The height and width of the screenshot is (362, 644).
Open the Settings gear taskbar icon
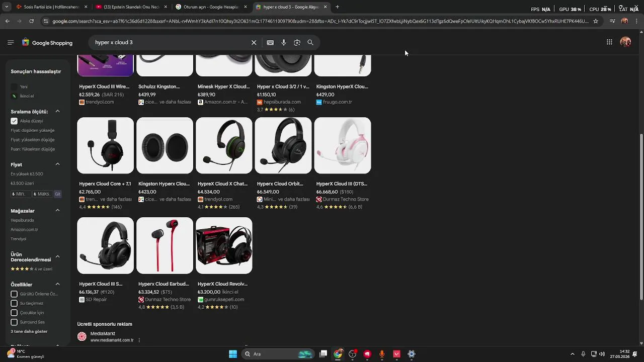coord(411,354)
